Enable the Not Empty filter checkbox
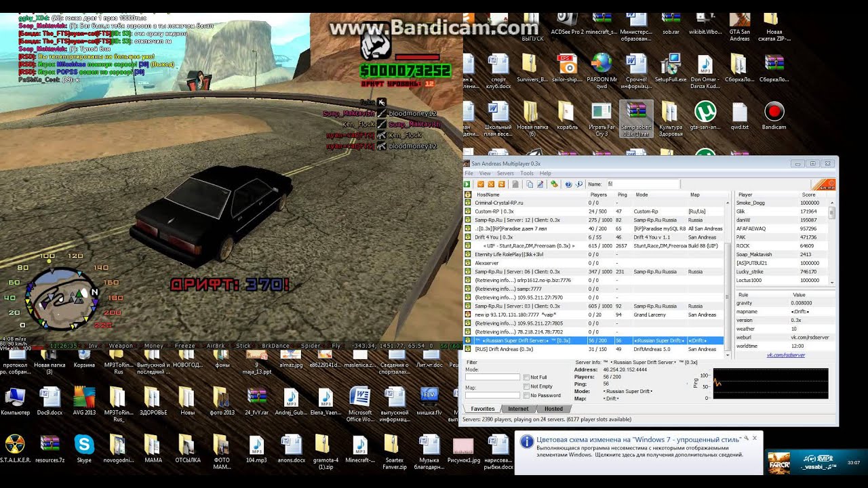Viewport: 868px width, 488px height. [526, 386]
